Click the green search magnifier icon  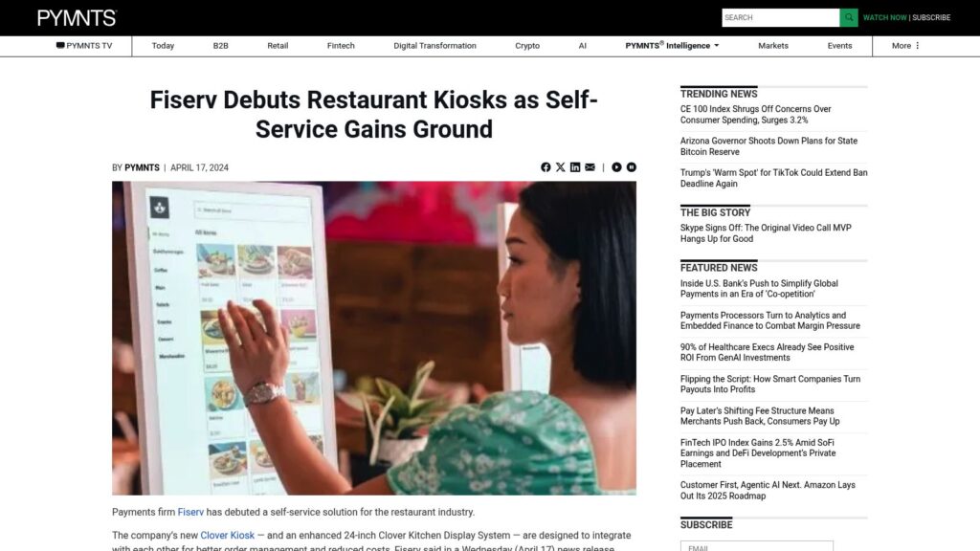[849, 17]
